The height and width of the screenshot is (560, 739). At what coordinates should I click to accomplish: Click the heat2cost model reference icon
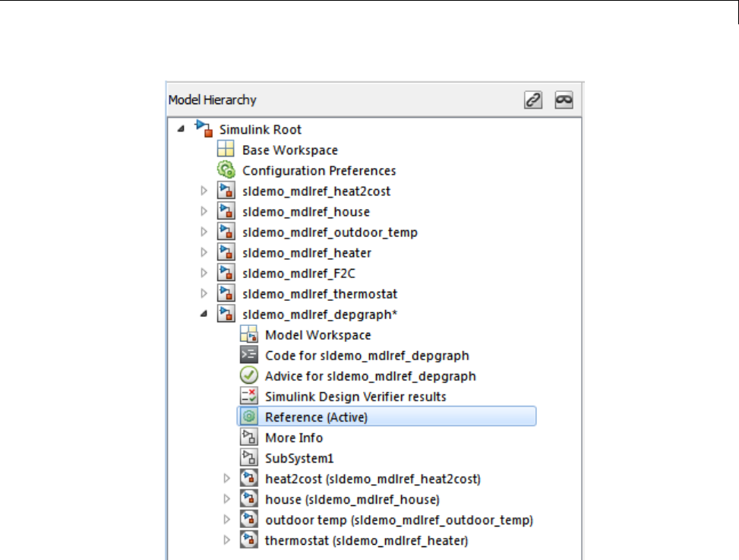click(x=249, y=479)
